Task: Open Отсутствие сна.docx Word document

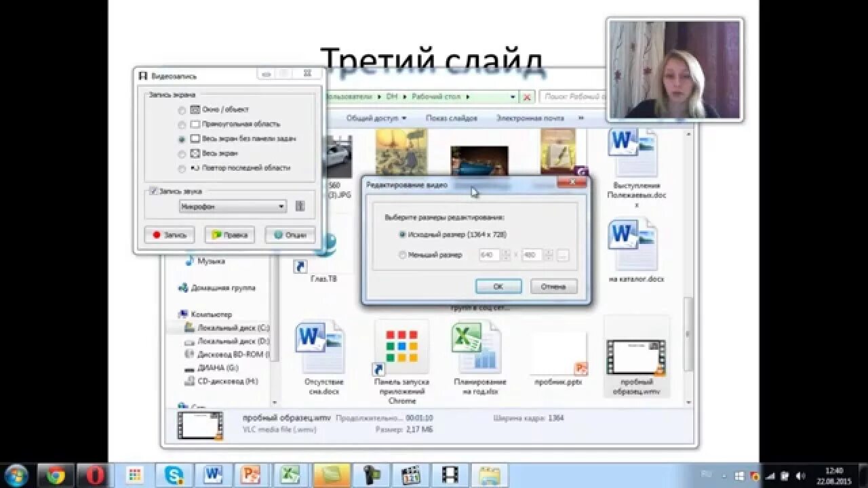Action: click(320, 346)
